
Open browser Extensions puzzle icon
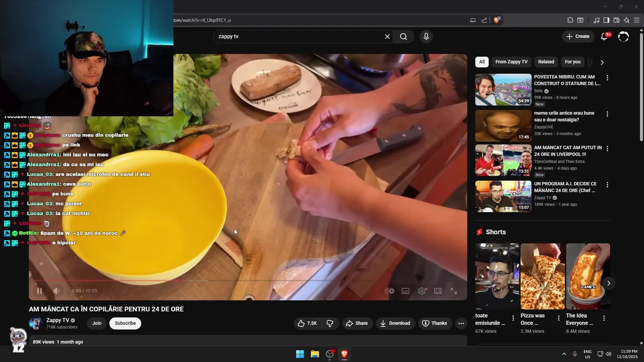[x=570, y=20]
